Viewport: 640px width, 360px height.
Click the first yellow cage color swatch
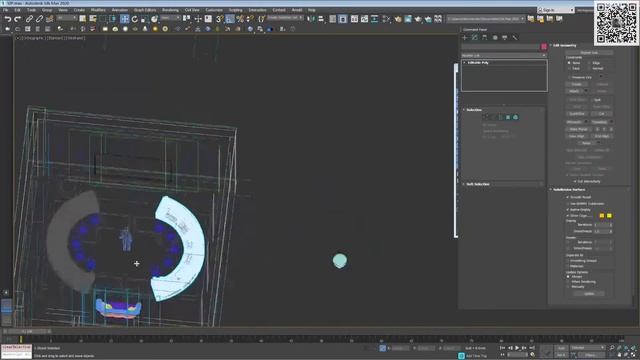point(602,216)
